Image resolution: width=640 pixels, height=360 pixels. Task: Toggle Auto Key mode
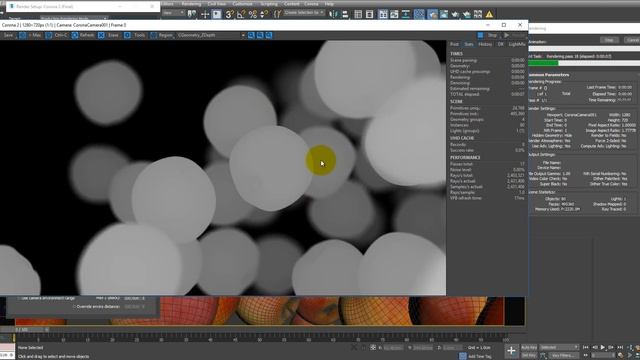529,347
